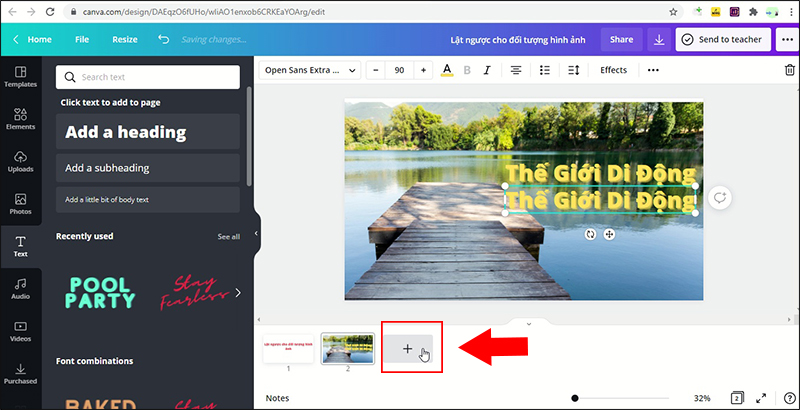
Task: Add a comment with the bubble icon
Action: pos(719,198)
